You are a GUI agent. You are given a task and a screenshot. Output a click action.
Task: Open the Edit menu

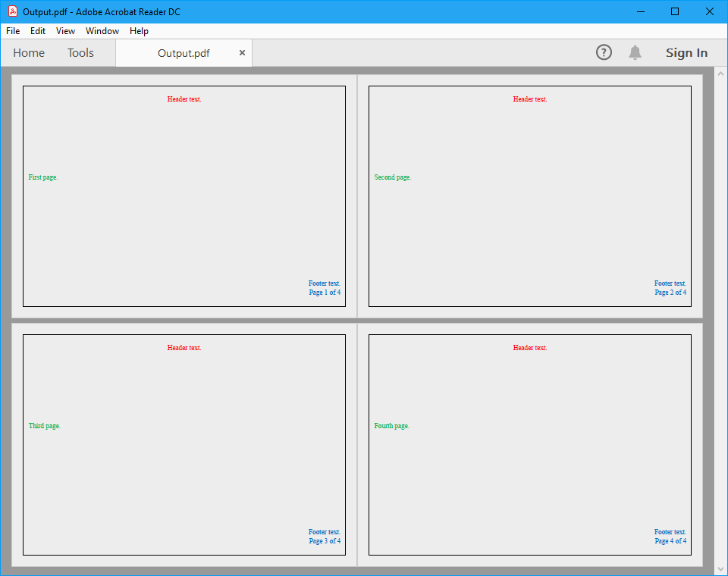pyautogui.click(x=38, y=31)
